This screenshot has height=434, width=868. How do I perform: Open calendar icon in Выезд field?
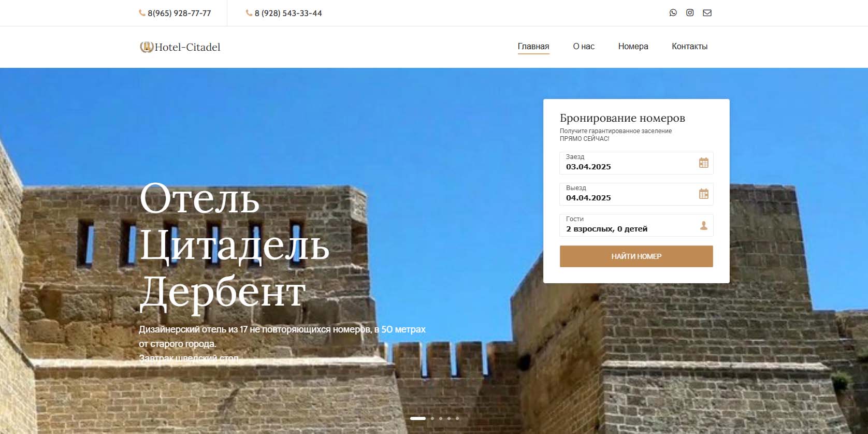coord(703,194)
